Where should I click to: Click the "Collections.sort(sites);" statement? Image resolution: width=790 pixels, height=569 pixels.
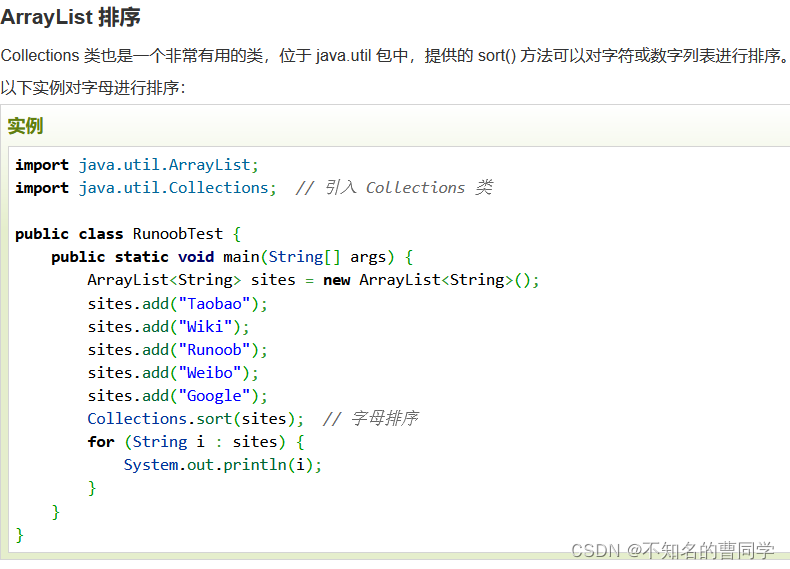point(195,419)
